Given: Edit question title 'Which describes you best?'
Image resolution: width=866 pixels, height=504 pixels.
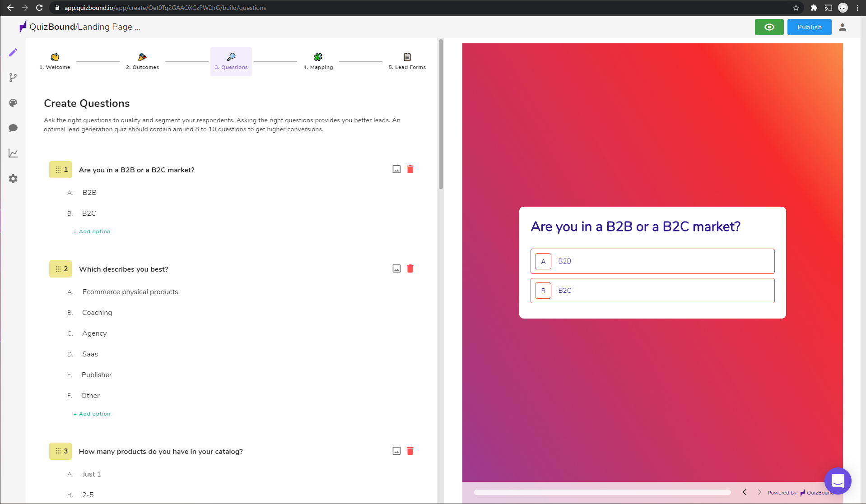Looking at the screenshot, I should 123,269.
